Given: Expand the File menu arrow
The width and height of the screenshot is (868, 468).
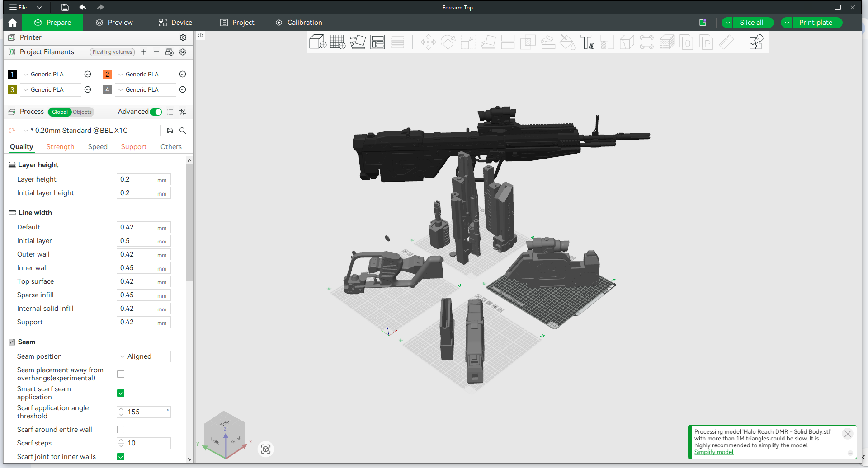Looking at the screenshot, I should pos(39,7).
